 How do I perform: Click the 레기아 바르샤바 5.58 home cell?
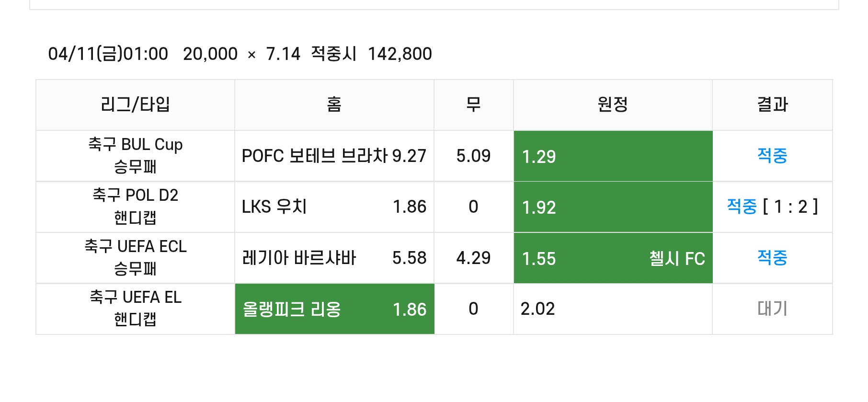point(334,258)
